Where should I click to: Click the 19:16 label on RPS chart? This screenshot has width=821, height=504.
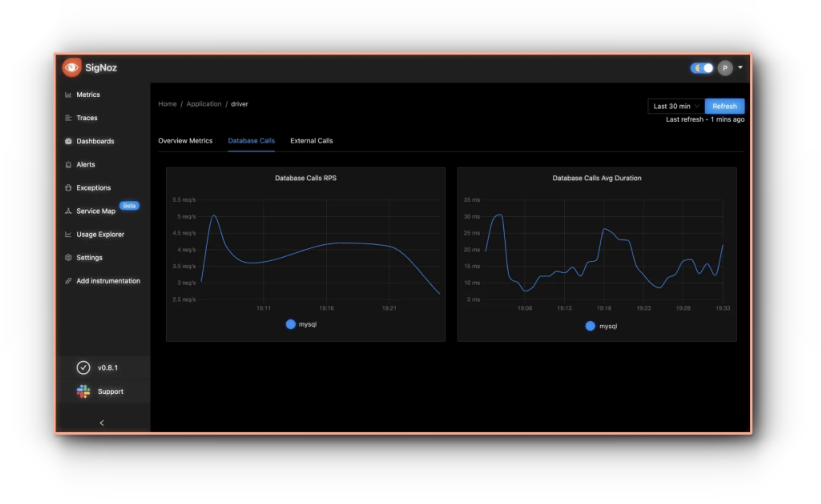pos(326,308)
